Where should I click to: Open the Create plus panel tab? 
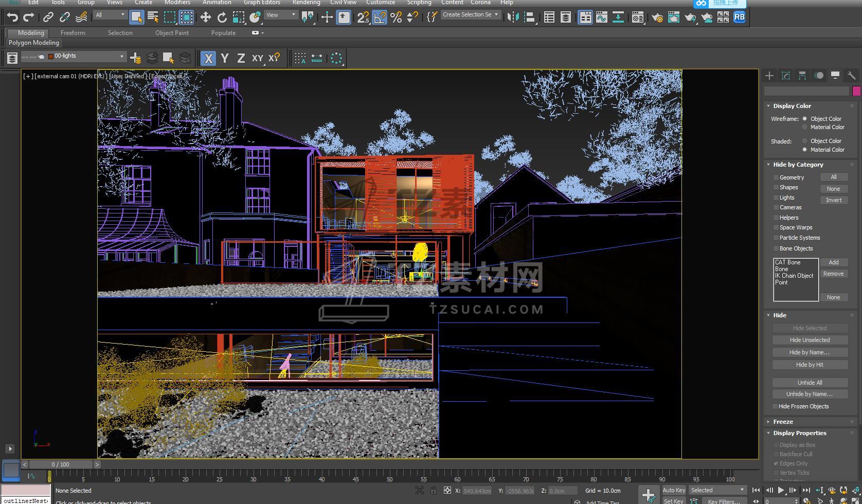click(769, 76)
